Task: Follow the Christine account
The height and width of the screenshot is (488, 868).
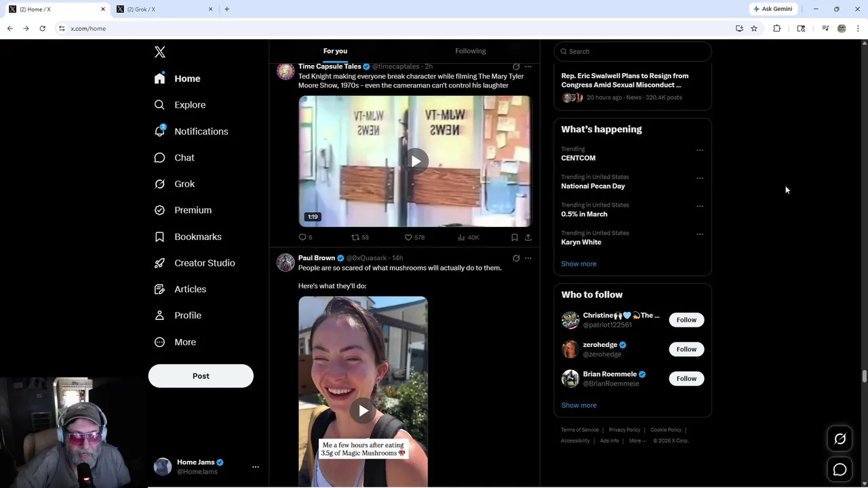Action: point(686,320)
